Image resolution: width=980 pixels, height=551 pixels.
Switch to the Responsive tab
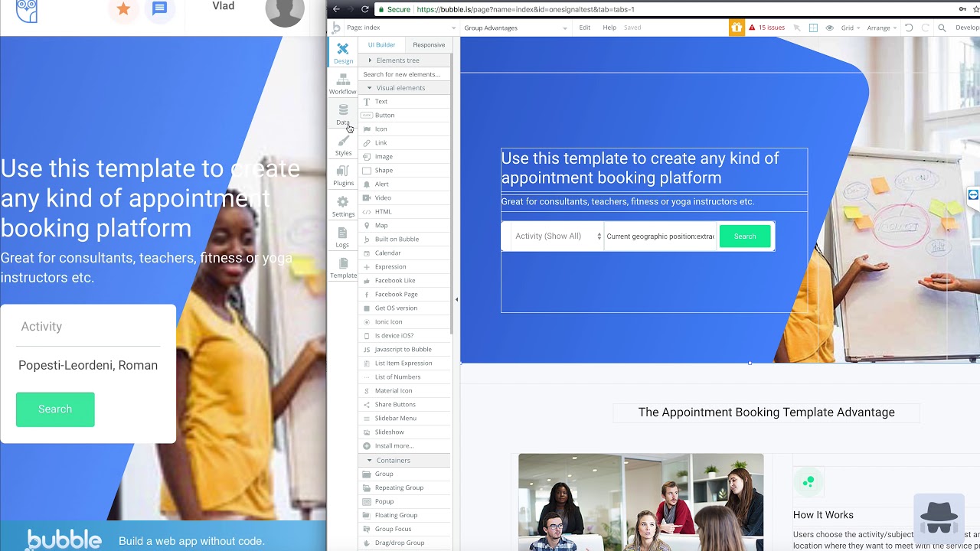pos(429,45)
